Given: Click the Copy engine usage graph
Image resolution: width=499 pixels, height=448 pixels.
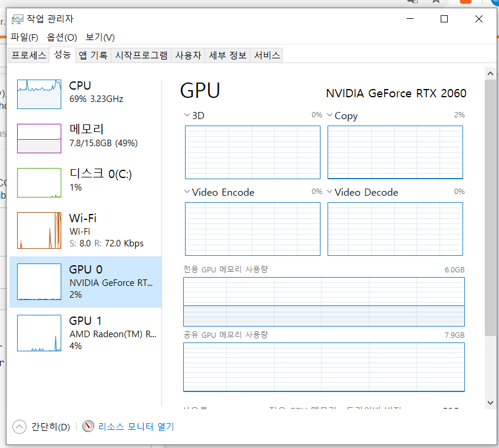Looking at the screenshot, I should click(x=395, y=152).
